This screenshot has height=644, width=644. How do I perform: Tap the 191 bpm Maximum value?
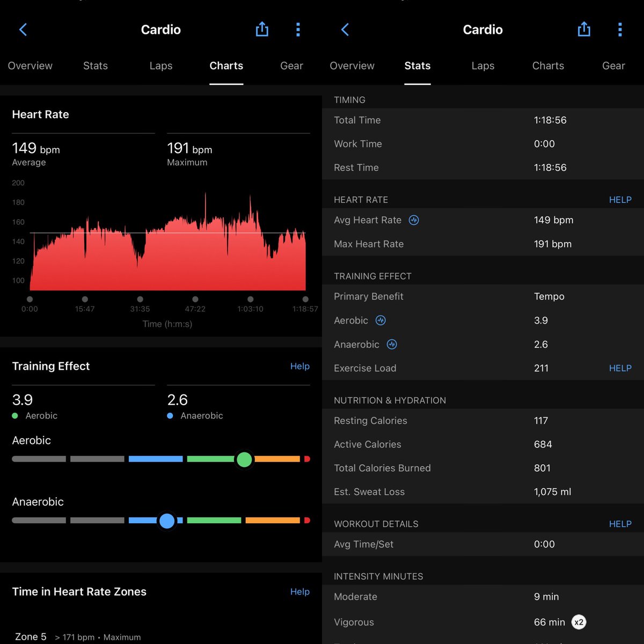pos(189,148)
